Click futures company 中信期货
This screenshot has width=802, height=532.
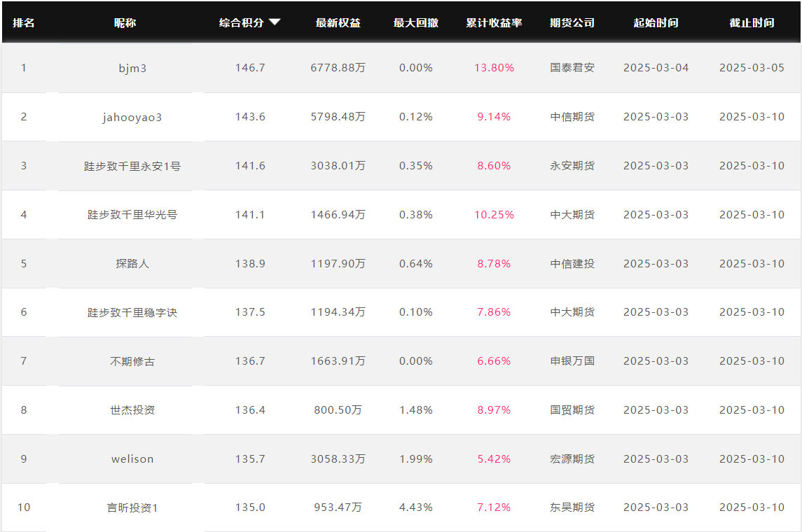pyautogui.click(x=572, y=116)
